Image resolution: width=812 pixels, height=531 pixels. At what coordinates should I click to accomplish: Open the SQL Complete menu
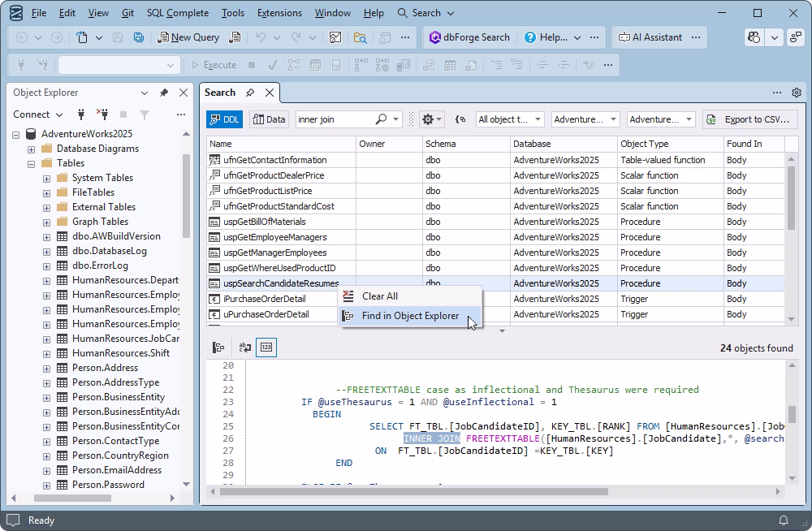(x=178, y=12)
